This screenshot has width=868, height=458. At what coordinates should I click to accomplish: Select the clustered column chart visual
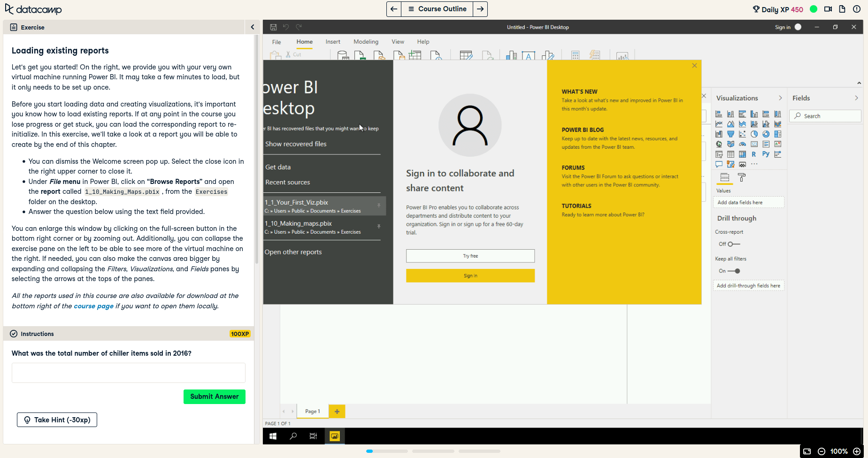coord(754,114)
